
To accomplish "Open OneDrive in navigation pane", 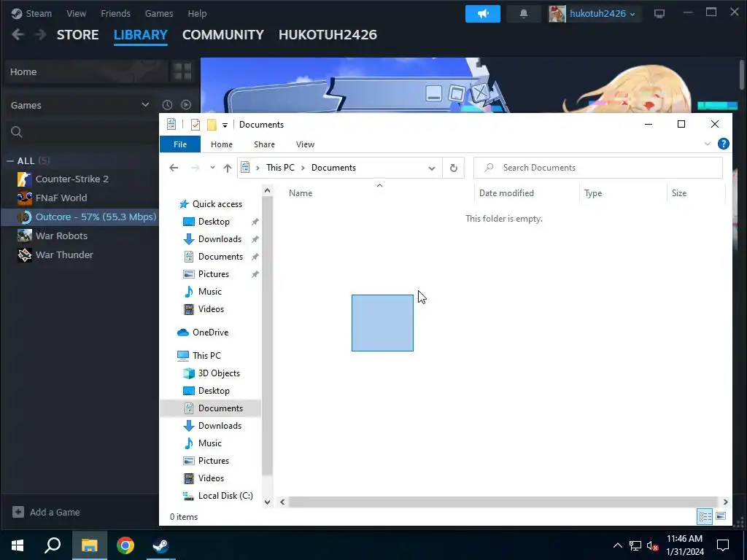I will point(210,332).
